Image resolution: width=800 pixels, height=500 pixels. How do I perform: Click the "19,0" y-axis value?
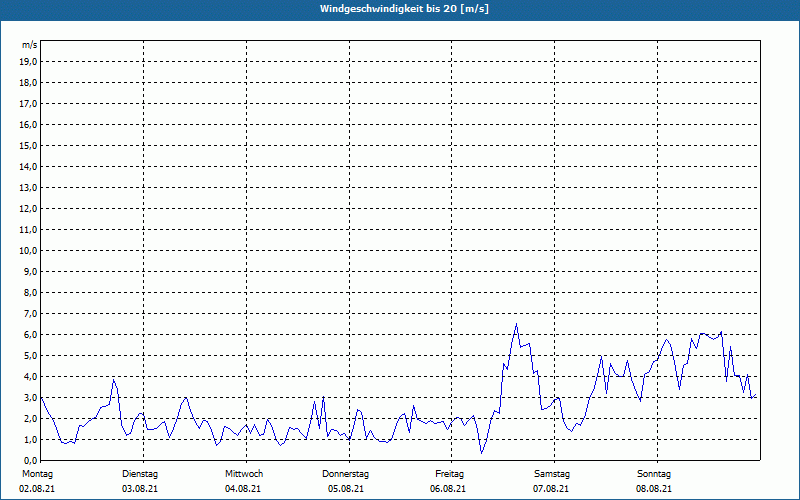point(29,62)
